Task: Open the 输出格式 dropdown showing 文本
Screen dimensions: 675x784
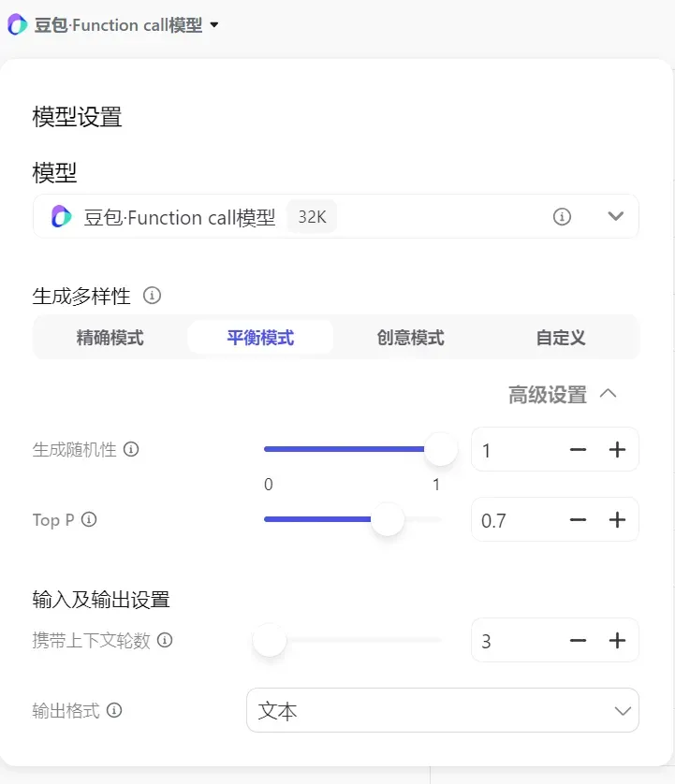Action: click(x=442, y=710)
